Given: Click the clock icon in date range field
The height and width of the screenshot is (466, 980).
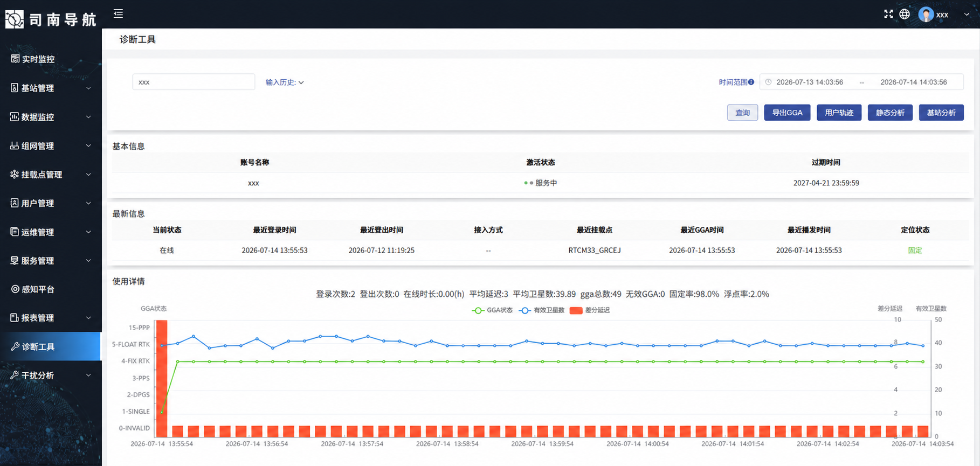Looking at the screenshot, I should 768,82.
